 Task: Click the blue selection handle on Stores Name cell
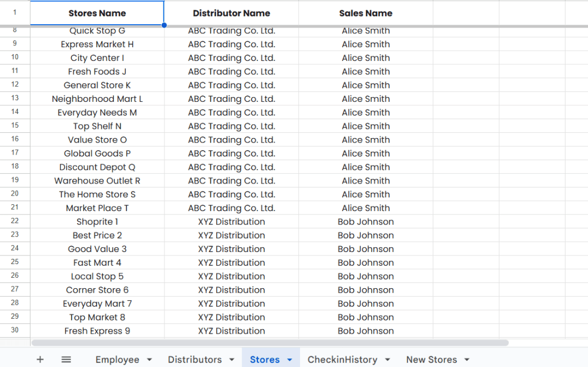pyautogui.click(x=164, y=25)
